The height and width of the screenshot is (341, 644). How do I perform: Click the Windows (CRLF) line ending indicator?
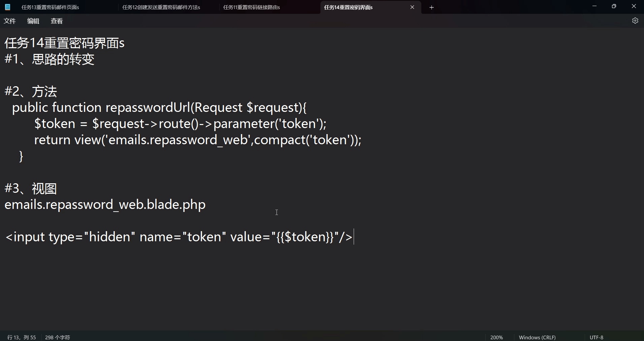click(x=537, y=337)
